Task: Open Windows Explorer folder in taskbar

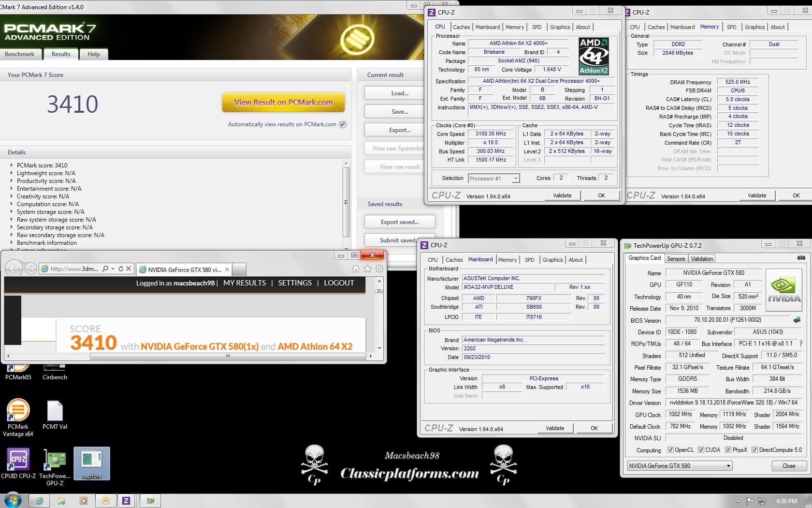Action: point(61,501)
